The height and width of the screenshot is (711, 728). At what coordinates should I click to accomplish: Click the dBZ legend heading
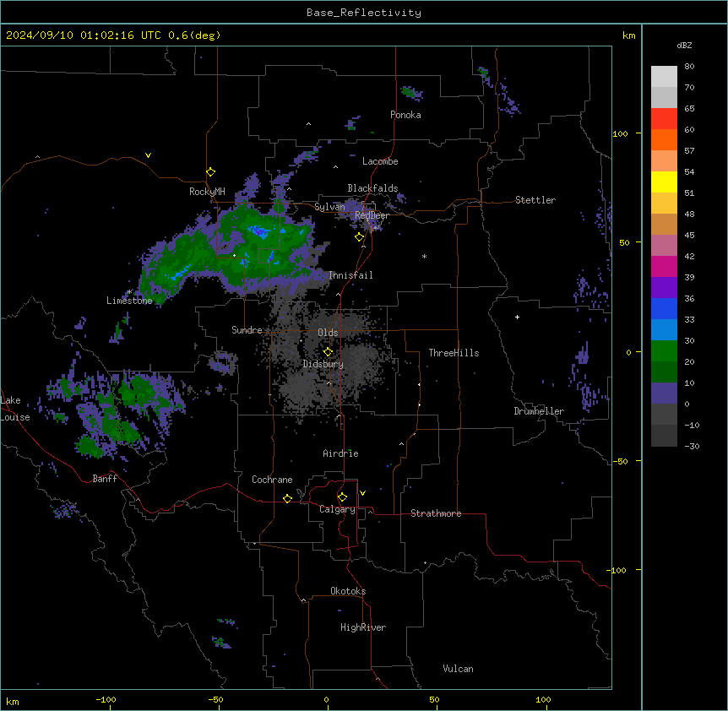pos(684,45)
